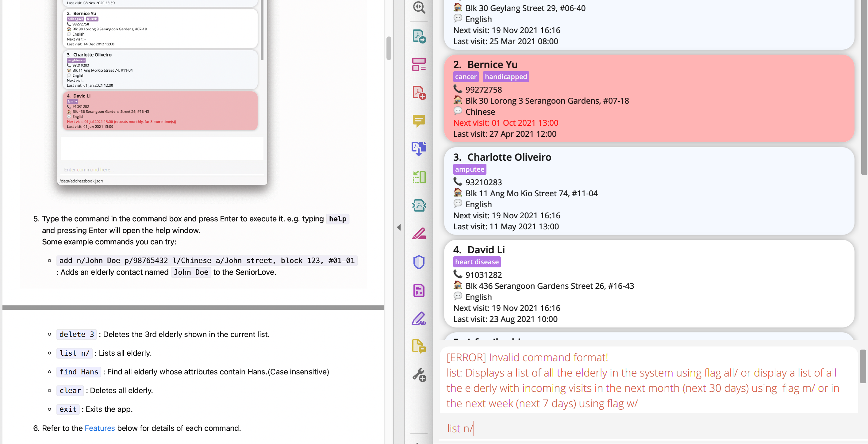This screenshot has width=868, height=444.
Task: Select the Combine Files tool icon
Action: (419, 148)
